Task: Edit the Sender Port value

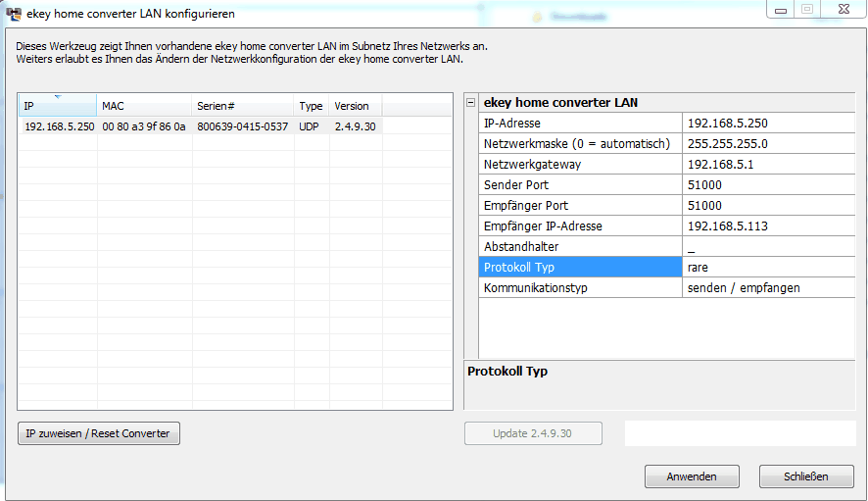Action: (x=767, y=184)
